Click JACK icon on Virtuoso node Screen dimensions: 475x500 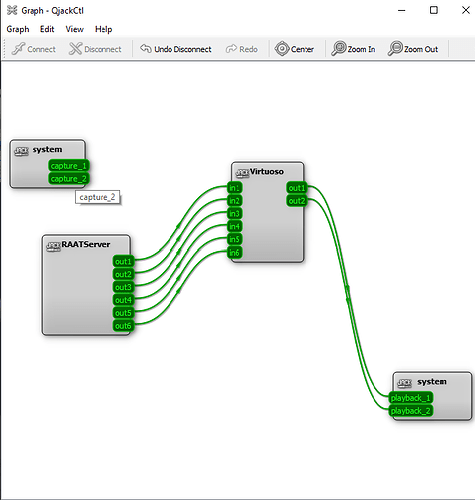242,173
